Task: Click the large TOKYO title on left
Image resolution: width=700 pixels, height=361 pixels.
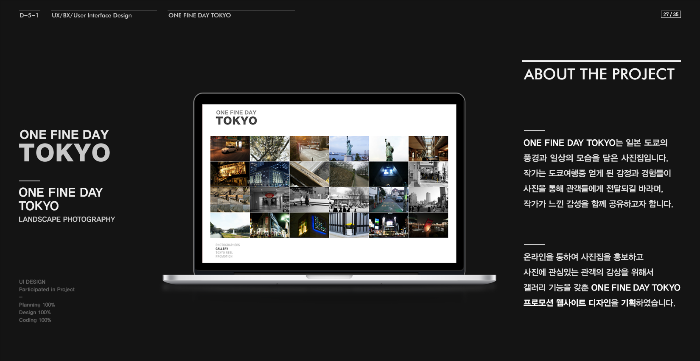Action: click(64, 153)
